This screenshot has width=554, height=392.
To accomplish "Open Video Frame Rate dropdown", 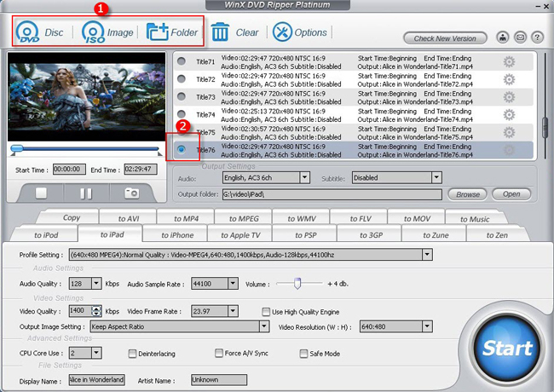I will (x=233, y=311).
